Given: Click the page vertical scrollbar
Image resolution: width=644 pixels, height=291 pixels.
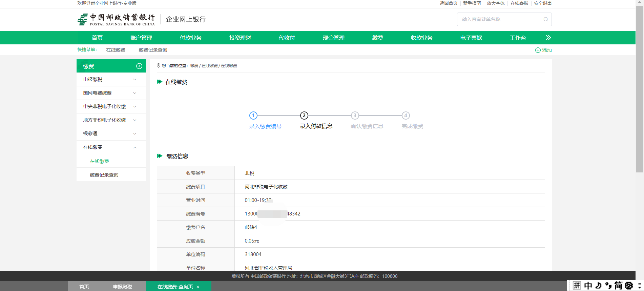Looking at the screenshot, I should pyautogui.click(x=639, y=88).
